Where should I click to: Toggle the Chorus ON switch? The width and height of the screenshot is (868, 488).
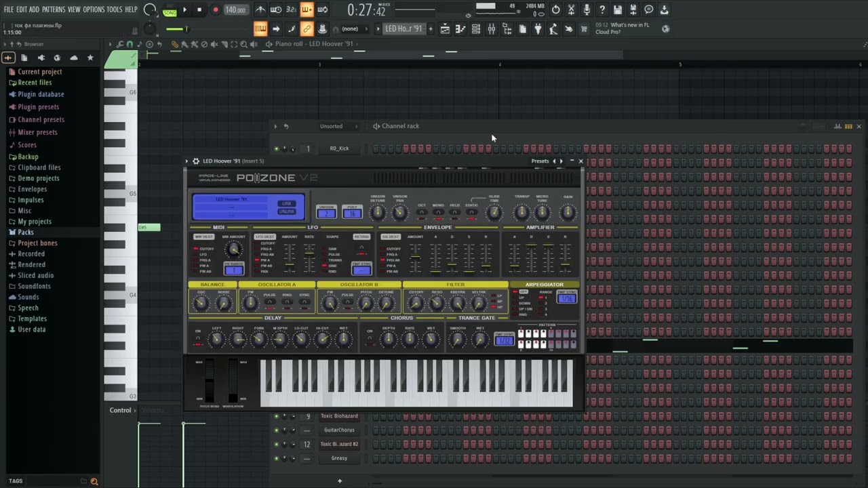tap(370, 338)
